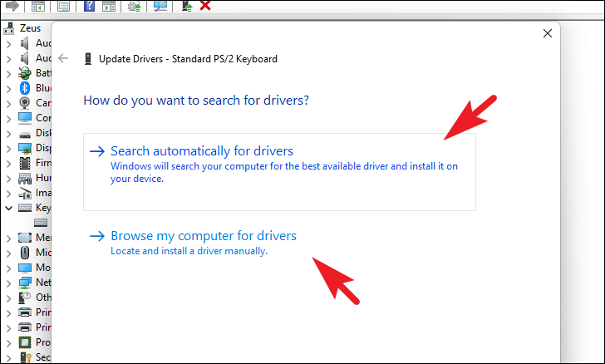Viewport: 605px width, 364px height.
Task: Click the add driver green arrow icon
Action: pyautogui.click(x=187, y=6)
